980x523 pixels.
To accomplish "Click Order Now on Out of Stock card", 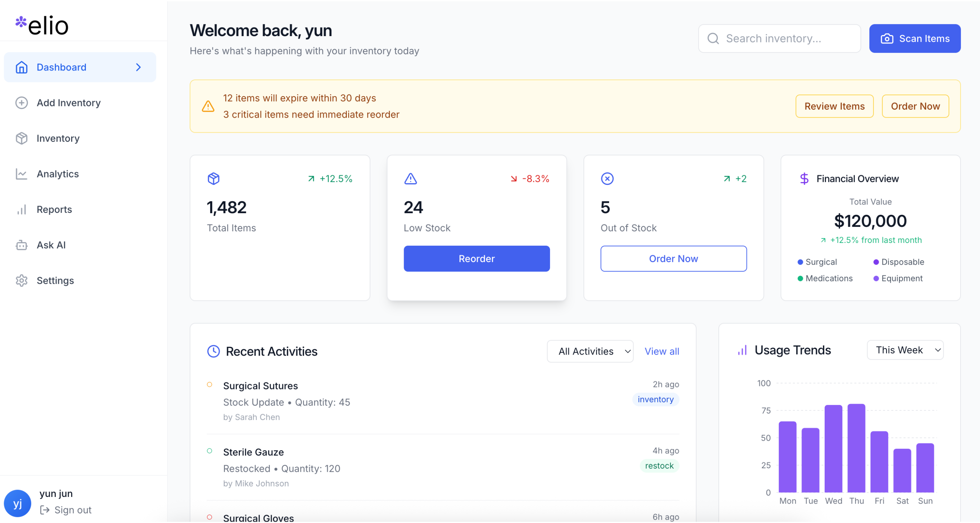I will point(674,259).
